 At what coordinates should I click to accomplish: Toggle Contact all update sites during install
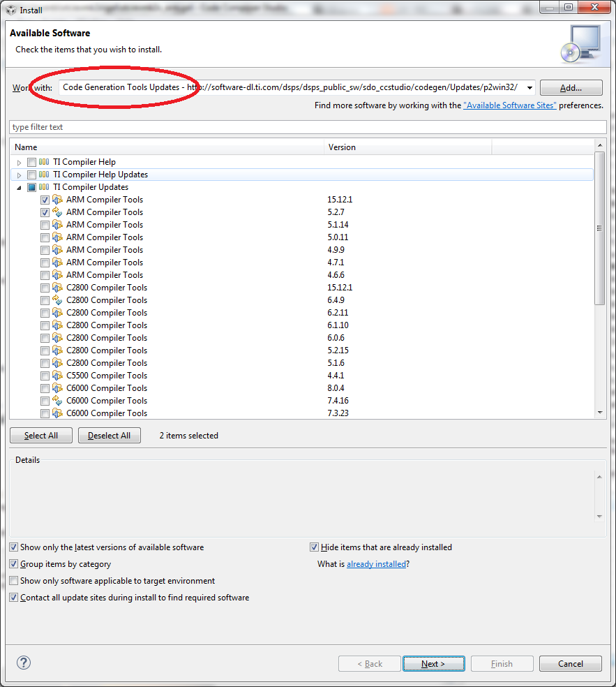pos(13,597)
